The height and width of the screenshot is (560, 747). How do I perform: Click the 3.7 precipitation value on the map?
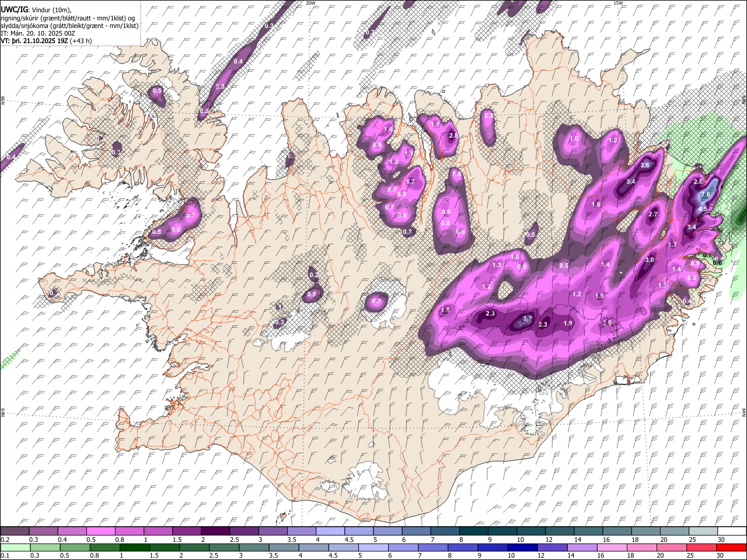[528, 319]
